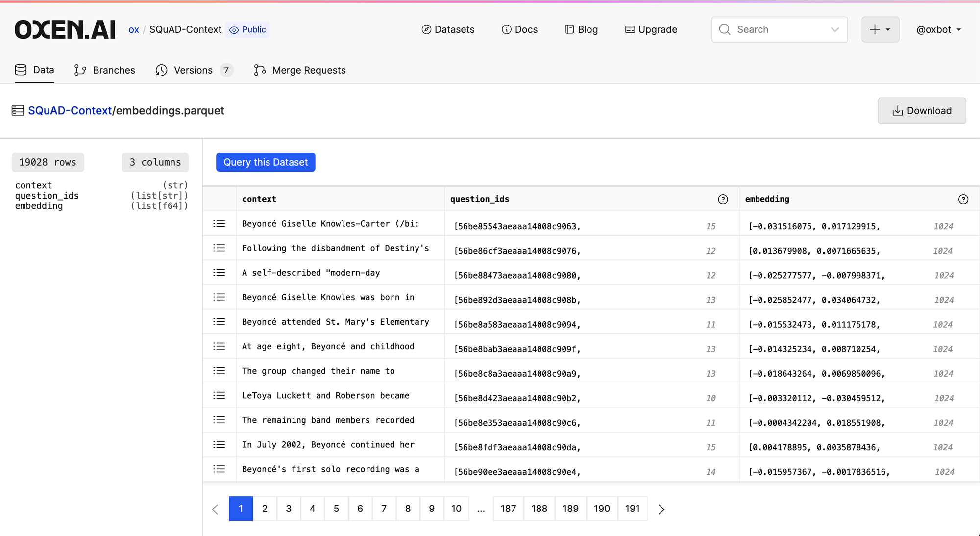Click the SQuAD-Context breadcrumb link
This screenshot has height=536, width=980.
[70, 111]
